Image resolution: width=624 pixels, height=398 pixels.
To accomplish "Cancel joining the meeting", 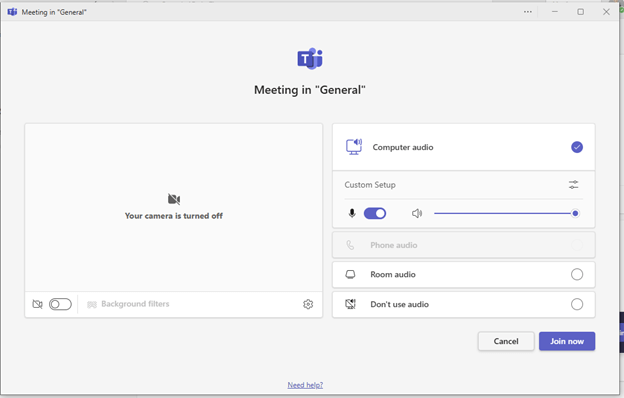I will coord(506,341).
